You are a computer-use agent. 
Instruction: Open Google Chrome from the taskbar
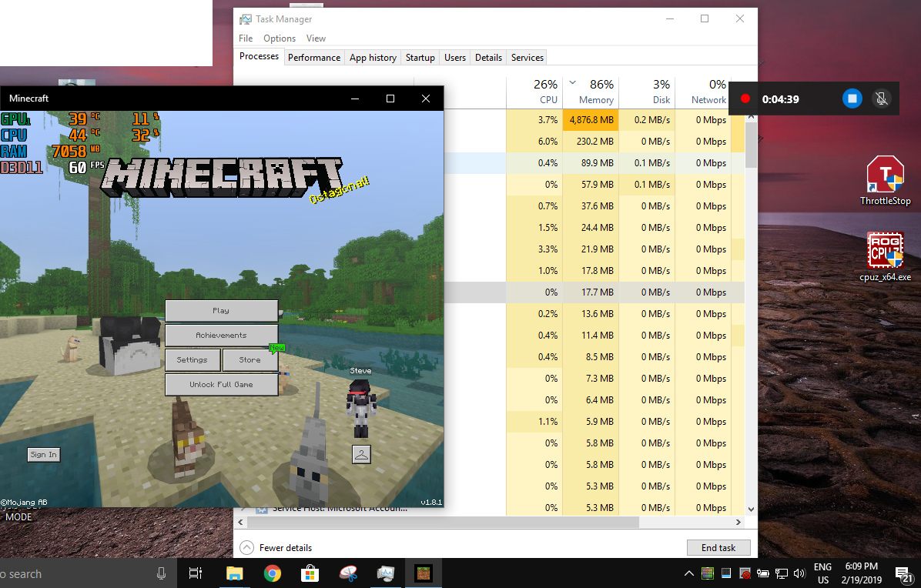pyautogui.click(x=272, y=573)
